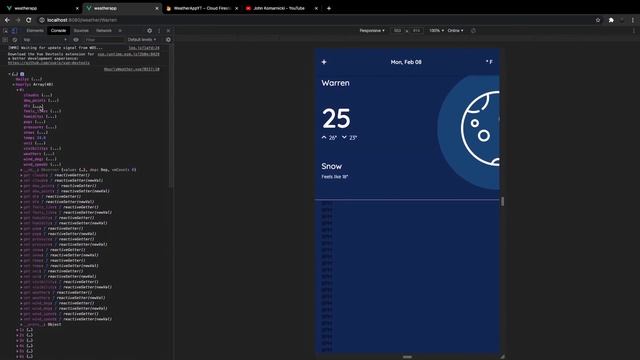Reload the localhost page
Viewport: 640px width, 360px height.
29,20
